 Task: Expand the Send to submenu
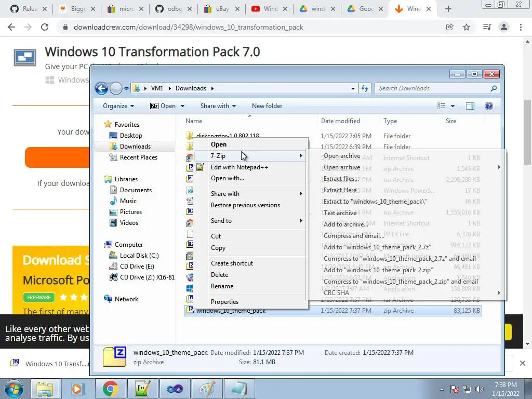tap(250, 221)
